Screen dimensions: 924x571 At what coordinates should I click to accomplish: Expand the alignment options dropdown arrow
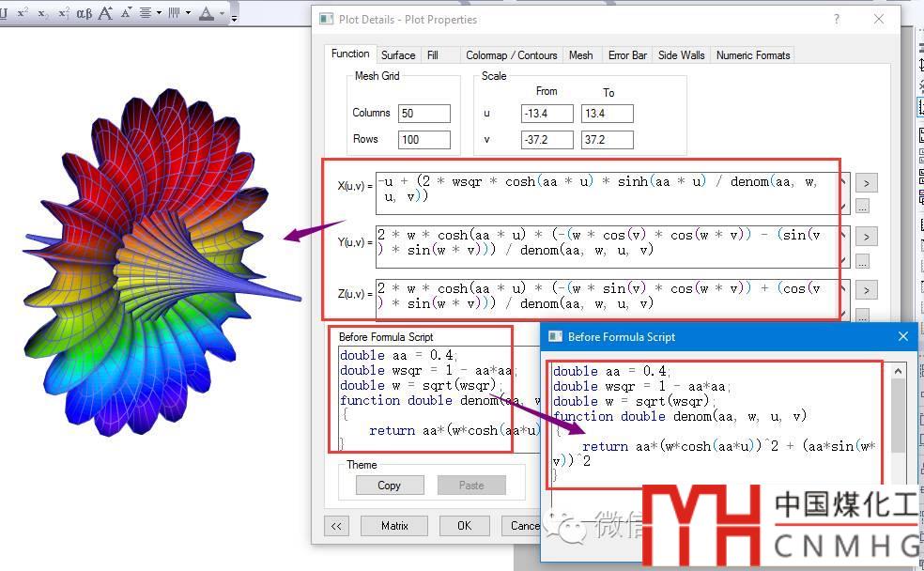[x=159, y=14]
